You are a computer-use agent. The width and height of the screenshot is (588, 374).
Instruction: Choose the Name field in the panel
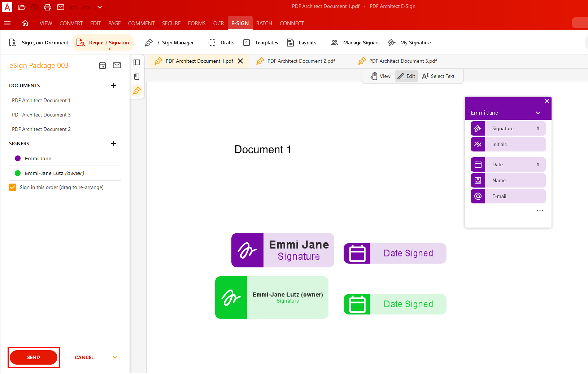pos(508,180)
